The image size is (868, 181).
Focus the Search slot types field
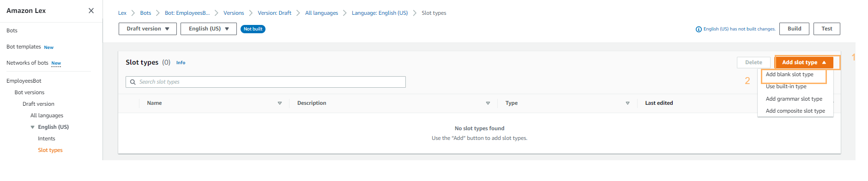[265, 82]
